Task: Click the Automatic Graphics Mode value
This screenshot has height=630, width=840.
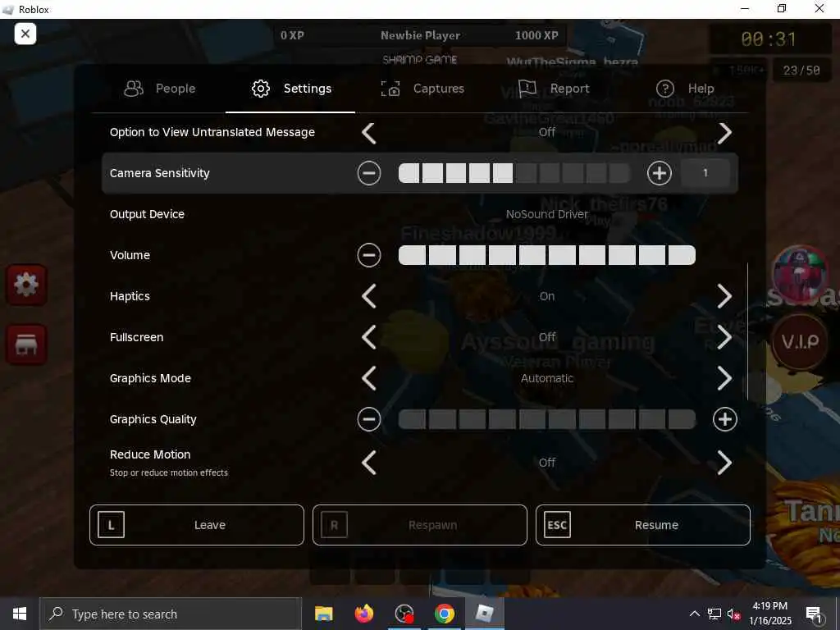Action: click(547, 378)
